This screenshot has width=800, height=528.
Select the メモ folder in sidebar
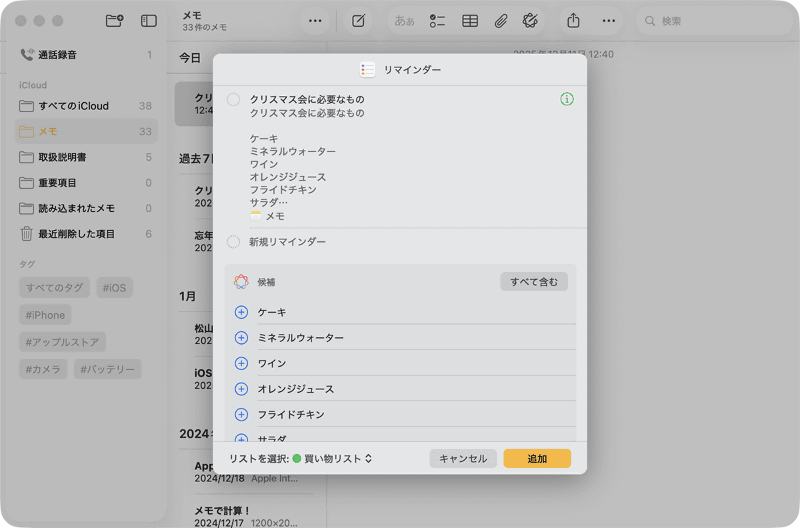86,131
